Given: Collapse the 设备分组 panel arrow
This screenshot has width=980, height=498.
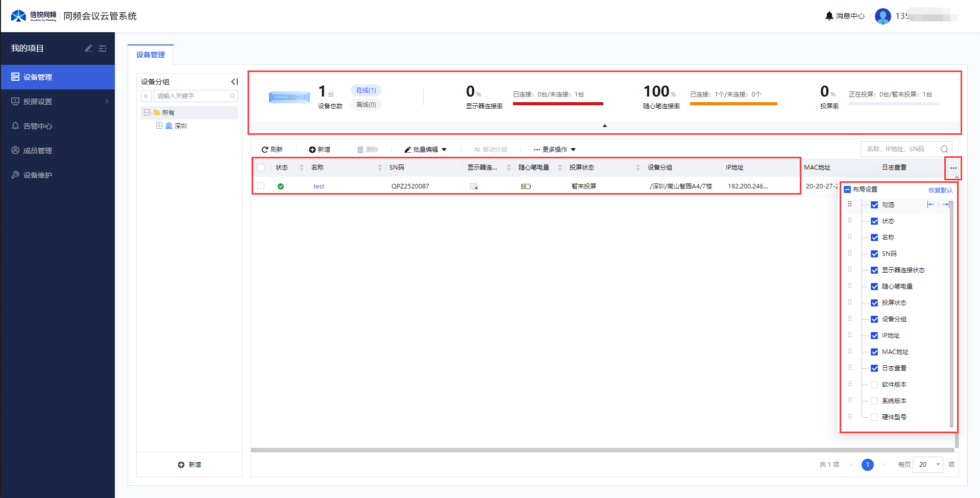Looking at the screenshot, I should point(234,82).
